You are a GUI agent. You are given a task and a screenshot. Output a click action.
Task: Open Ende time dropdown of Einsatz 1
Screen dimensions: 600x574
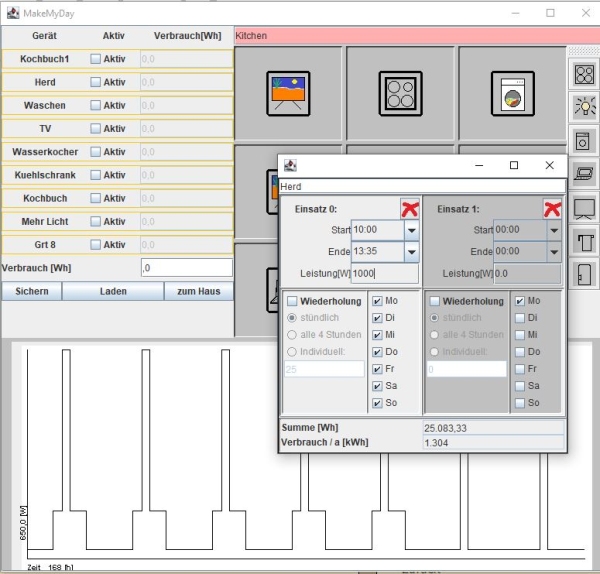click(x=554, y=252)
